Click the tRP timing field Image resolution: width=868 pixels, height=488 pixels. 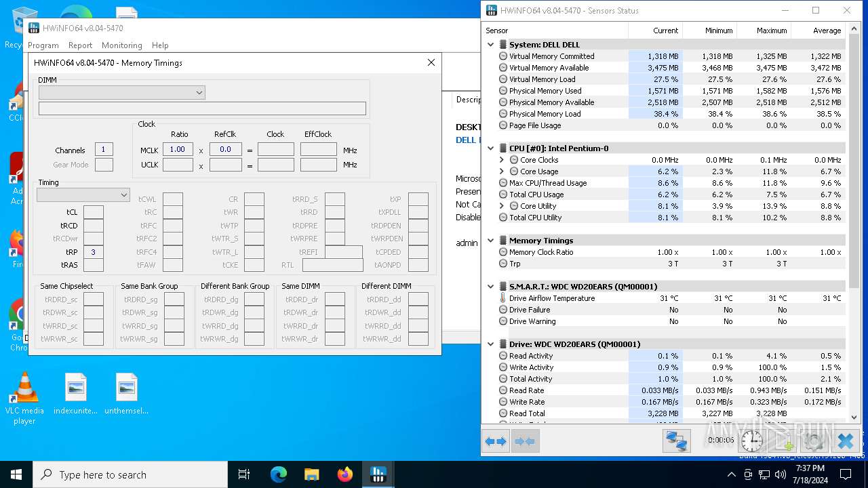point(94,252)
